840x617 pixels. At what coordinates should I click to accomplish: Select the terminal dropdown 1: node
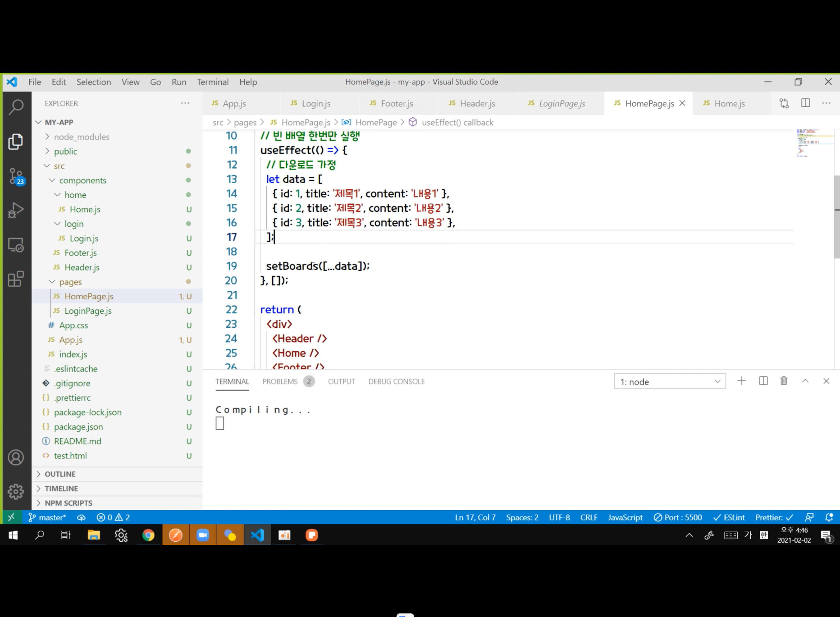pyautogui.click(x=670, y=381)
